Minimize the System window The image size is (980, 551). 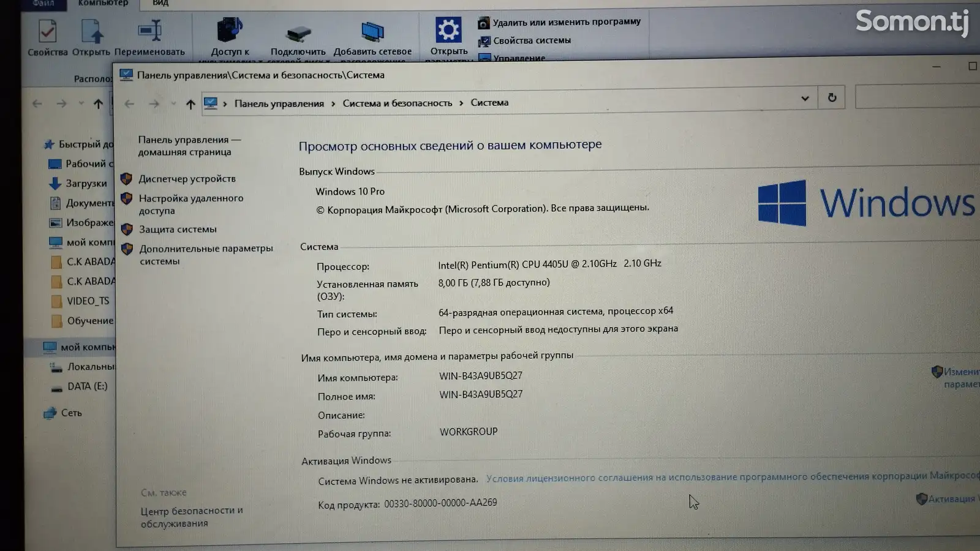[936, 66]
